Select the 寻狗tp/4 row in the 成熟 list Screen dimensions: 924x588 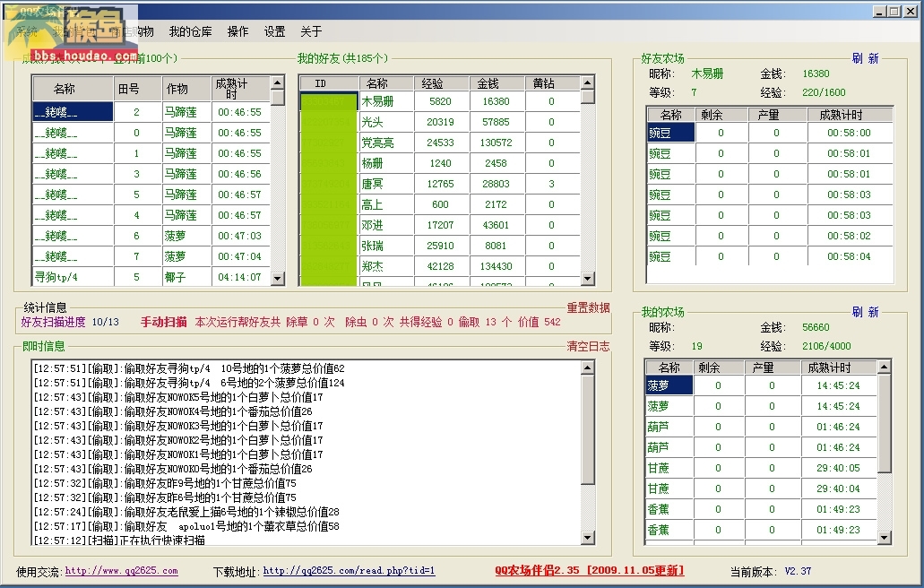(x=151, y=277)
